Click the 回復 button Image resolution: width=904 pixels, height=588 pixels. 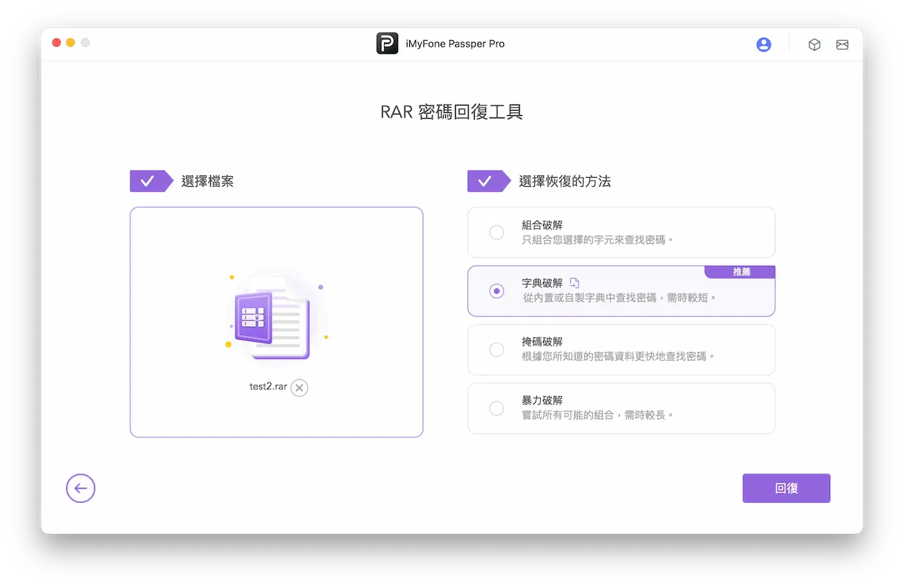click(x=786, y=488)
